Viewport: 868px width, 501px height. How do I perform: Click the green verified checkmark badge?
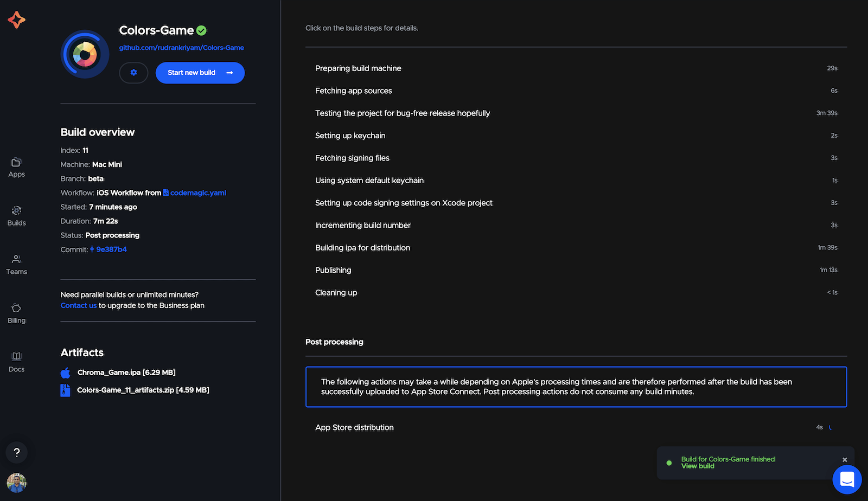tap(201, 31)
